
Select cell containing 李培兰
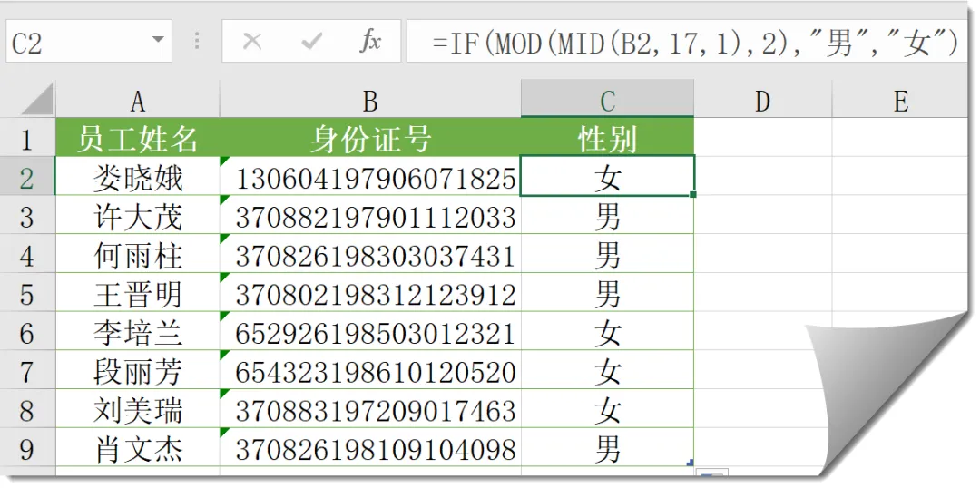point(138,331)
